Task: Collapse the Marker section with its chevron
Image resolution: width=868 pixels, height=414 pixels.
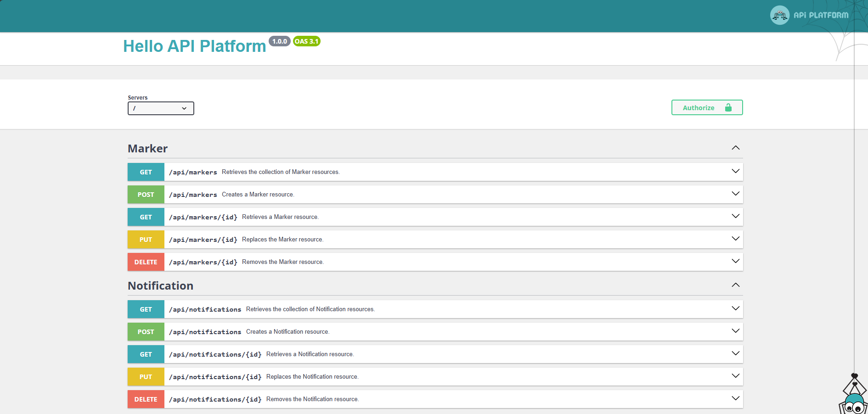Action: (735, 148)
